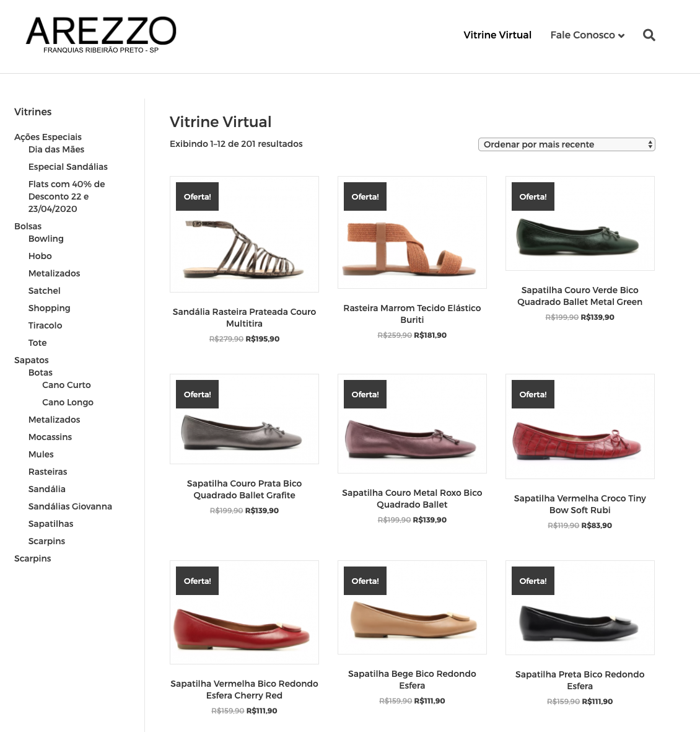Viewport: 700px width, 732px height.
Task: Select the red croco flat thumbnail
Action: (x=580, y=426)
